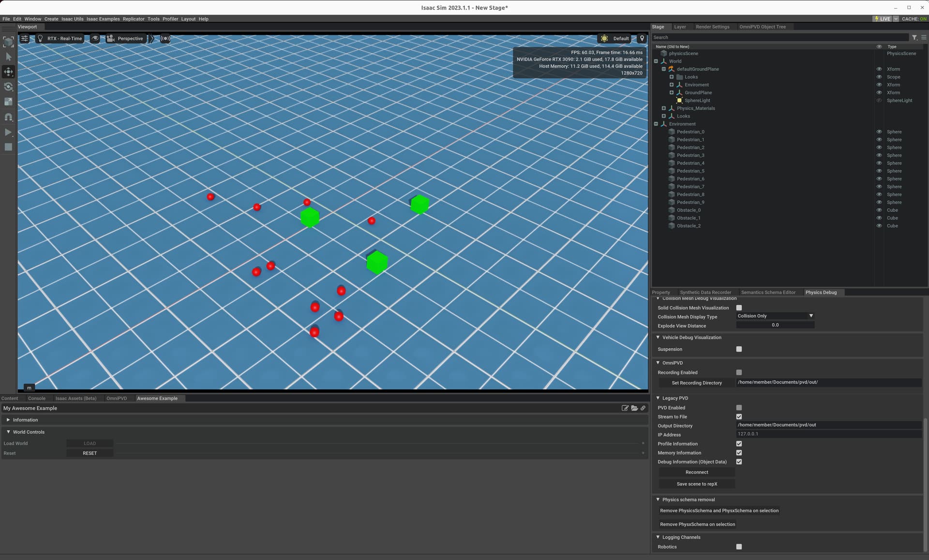This screenshot has width=929, height=560.
Task: Toggle visibility of Pedestrian_3 sphere
Action: [x=879, y=155]
